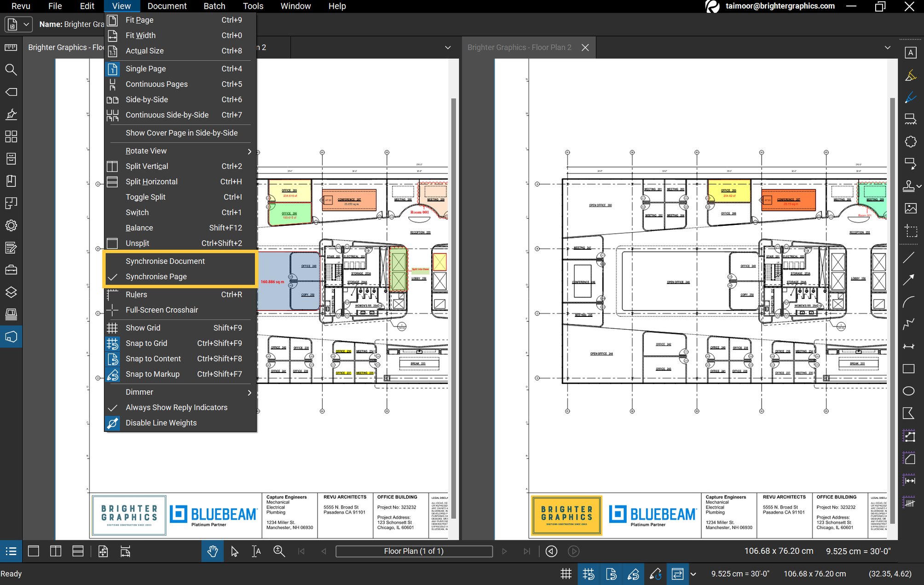Screen dimensions: 924x585
Task: Uncheck Synchronise Page in the View menu
Action: click(156, 276)
